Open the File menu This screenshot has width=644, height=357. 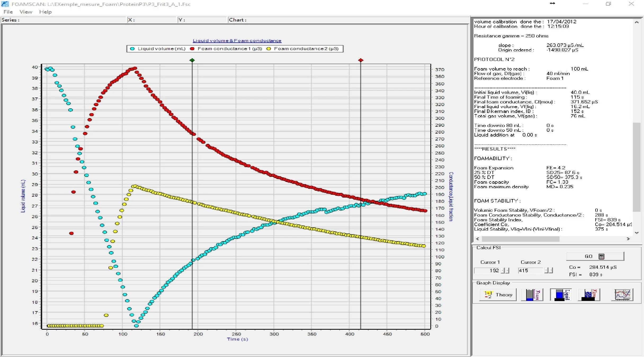(8, 12)
